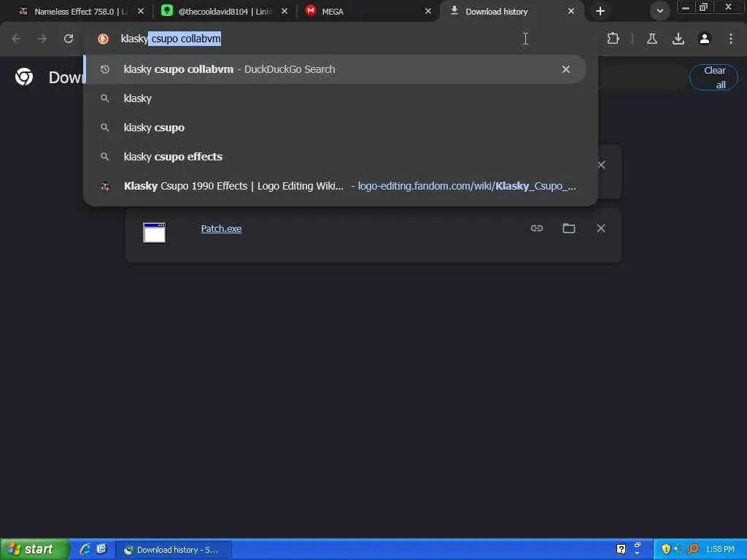Close the Nameless Effect 758.0 tab
Image resolution: width=747 pixels, height=560 pixels.
[x=141, y=11]
